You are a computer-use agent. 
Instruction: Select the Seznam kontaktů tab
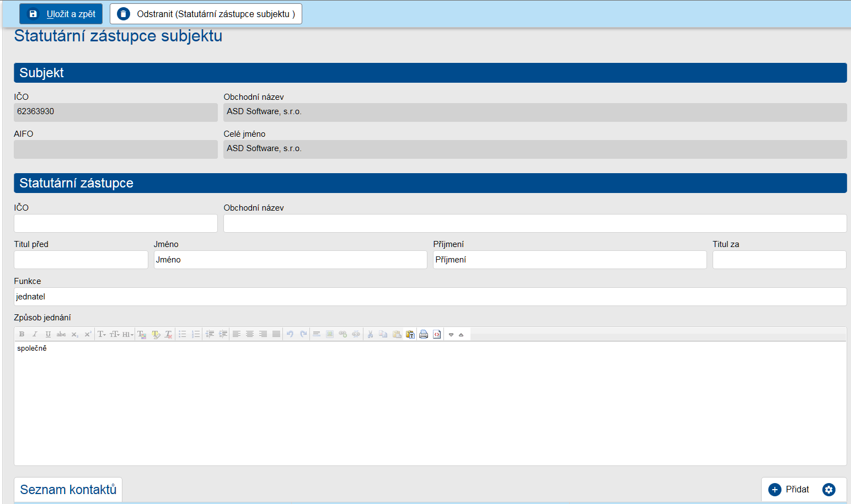(x=68, y=490)
